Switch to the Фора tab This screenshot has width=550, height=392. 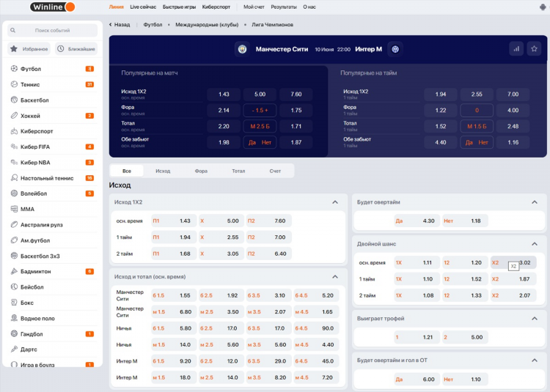[x=201, y=171]
